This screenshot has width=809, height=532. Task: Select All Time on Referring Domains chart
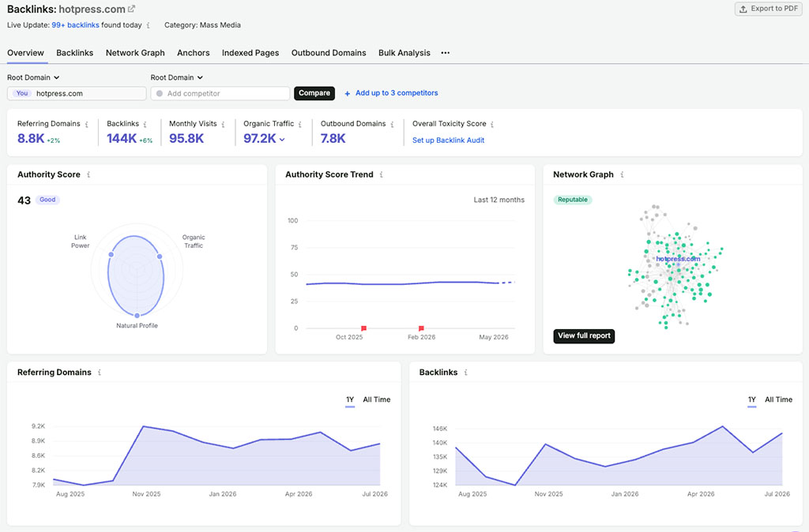(x=377, y=399)
